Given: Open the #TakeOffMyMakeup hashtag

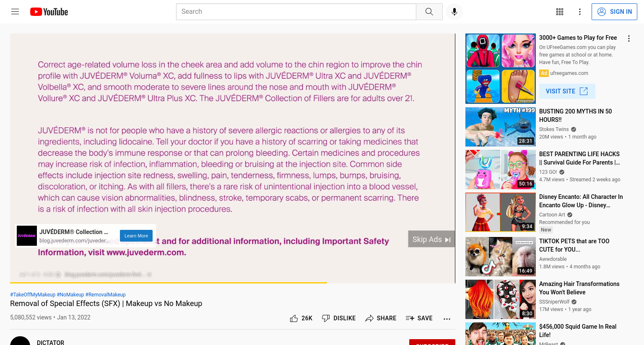Looking at the screenshot, I should pos(33,295).
